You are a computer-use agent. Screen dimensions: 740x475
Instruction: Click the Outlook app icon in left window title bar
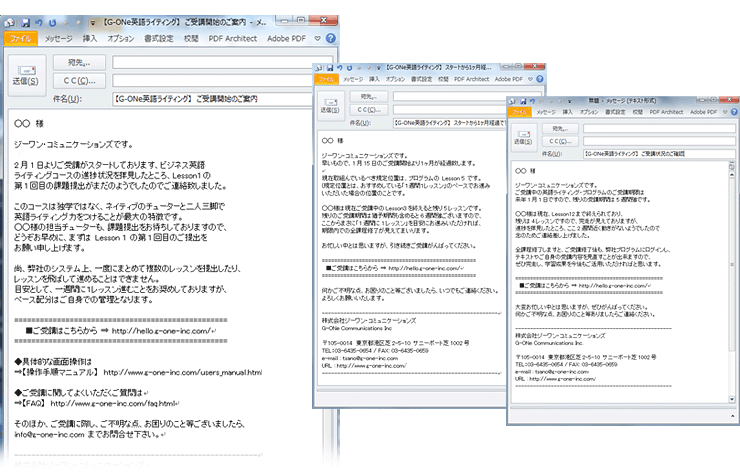pos(9,22)
